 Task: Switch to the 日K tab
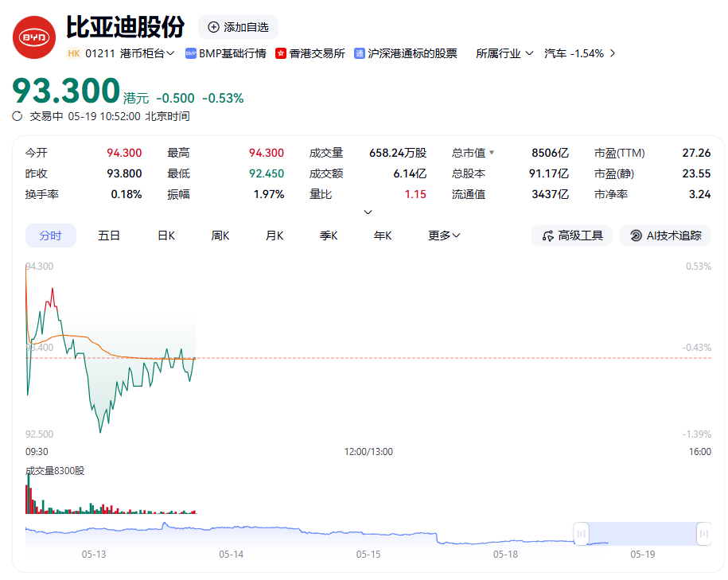166,236
